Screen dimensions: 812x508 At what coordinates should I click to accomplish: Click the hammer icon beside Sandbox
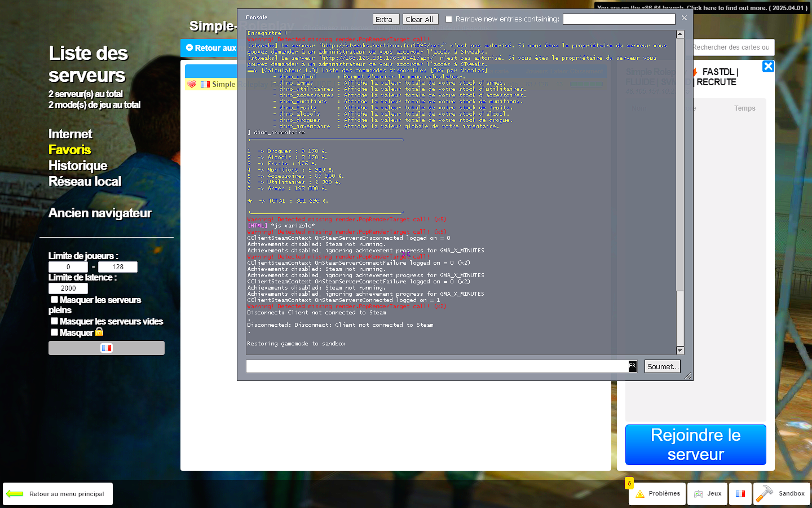[x=765, y=494]
